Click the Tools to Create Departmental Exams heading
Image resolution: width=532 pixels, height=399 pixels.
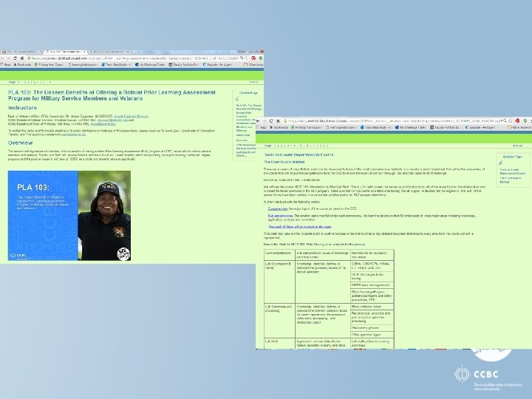(299, 154)
